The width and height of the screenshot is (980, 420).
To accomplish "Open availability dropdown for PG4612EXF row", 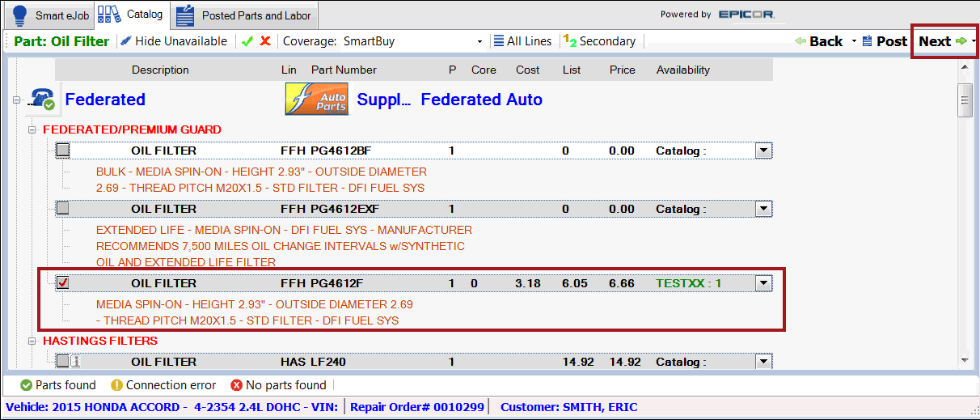I will click(763, 209).
